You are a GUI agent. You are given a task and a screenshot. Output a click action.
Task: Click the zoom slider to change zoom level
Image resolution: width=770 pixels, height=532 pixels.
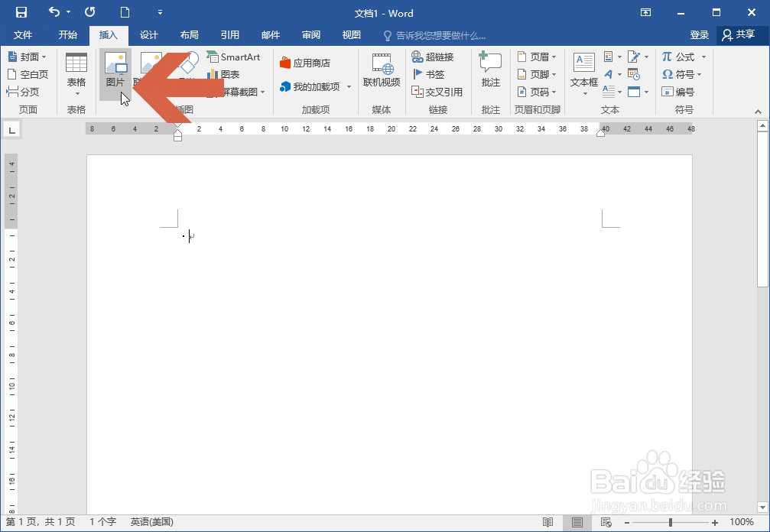669,522
